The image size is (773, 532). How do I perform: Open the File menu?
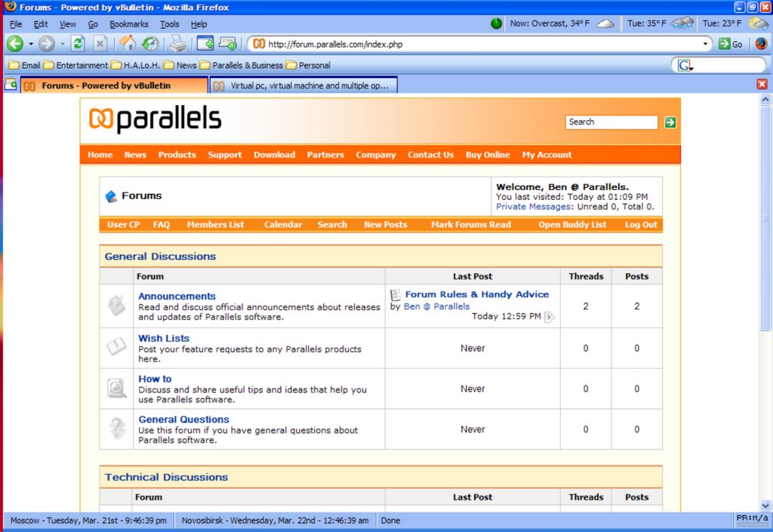point(16,23)
